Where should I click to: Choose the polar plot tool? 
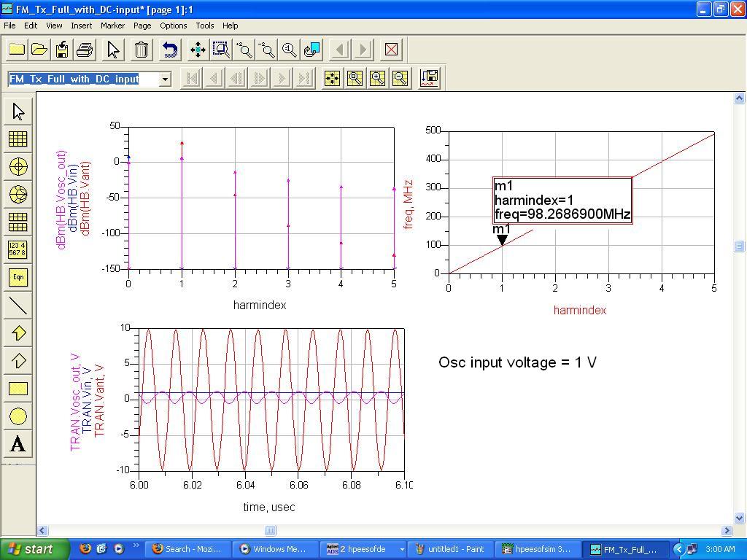click(18, 166)
